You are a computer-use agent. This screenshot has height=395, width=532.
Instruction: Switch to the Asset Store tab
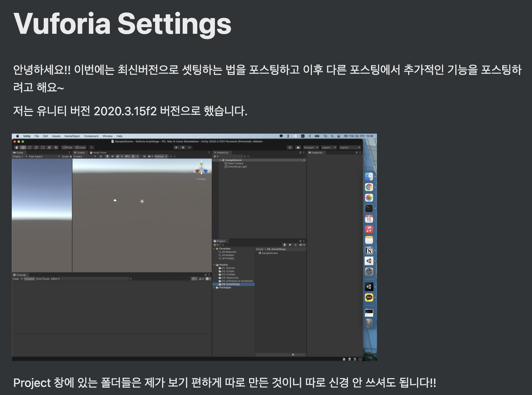98,152
